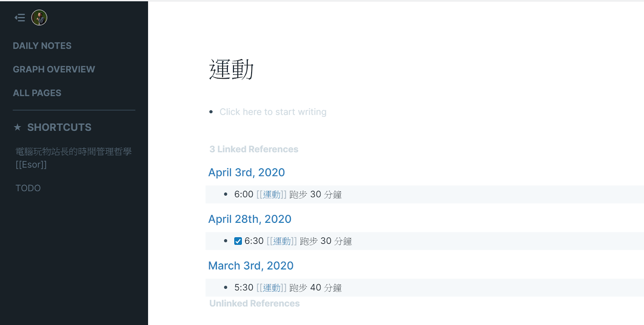Click 'Click here to start writing' placeholder
The image size is (644, 325).
tap(273, 112)
